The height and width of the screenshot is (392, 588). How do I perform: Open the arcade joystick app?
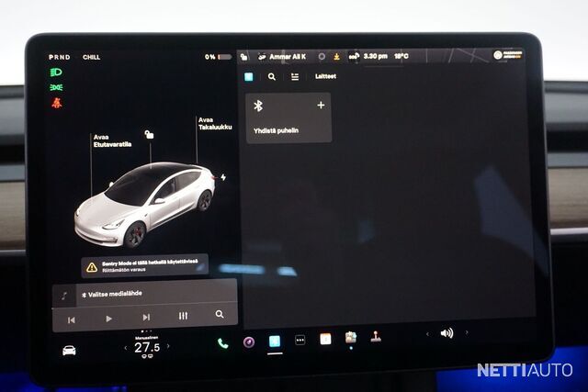click(x=376, y=337)
